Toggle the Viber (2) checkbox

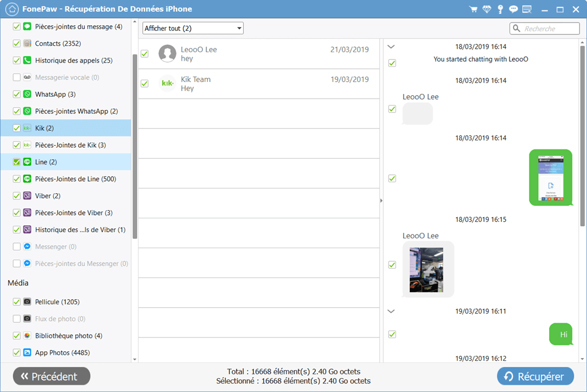17,195
